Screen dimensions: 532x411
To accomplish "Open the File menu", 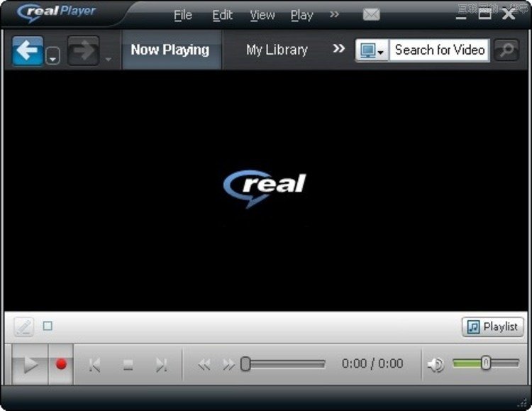I will (182, 15).
